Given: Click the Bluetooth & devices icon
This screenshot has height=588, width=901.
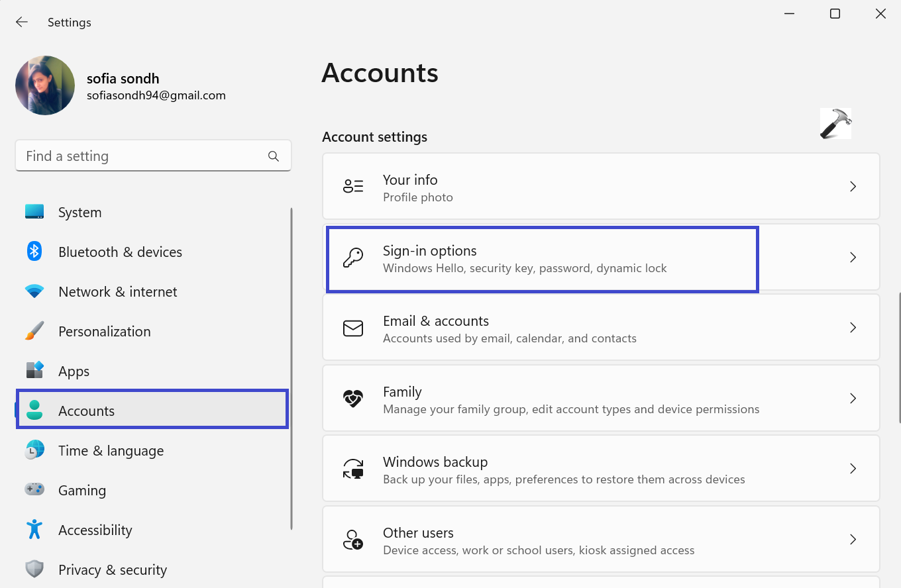Looking at the screenshot, I should [34, 252].
